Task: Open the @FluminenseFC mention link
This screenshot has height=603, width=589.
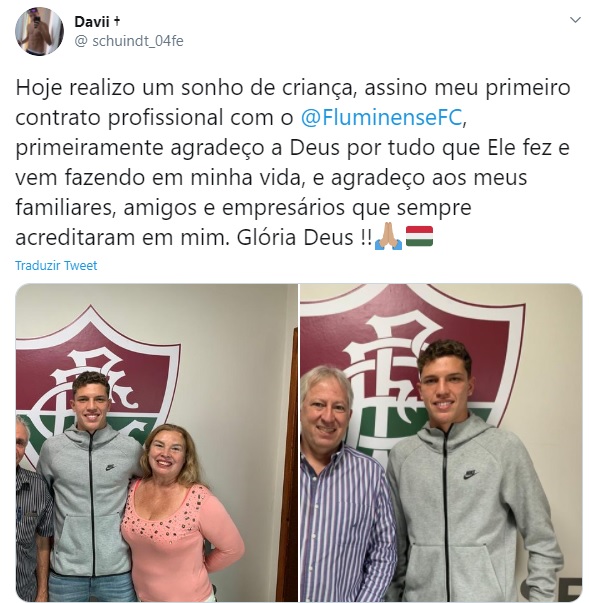Action: (381, 118)
